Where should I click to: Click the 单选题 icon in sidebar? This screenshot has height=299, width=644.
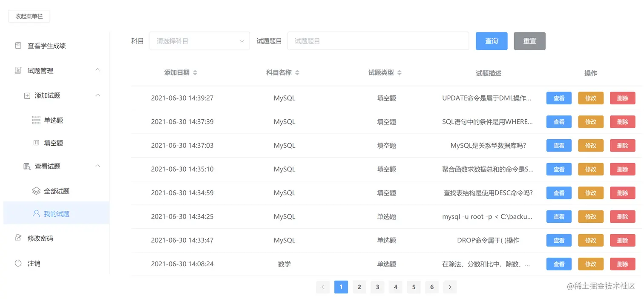pyautogui.click(x=36, y=120)
